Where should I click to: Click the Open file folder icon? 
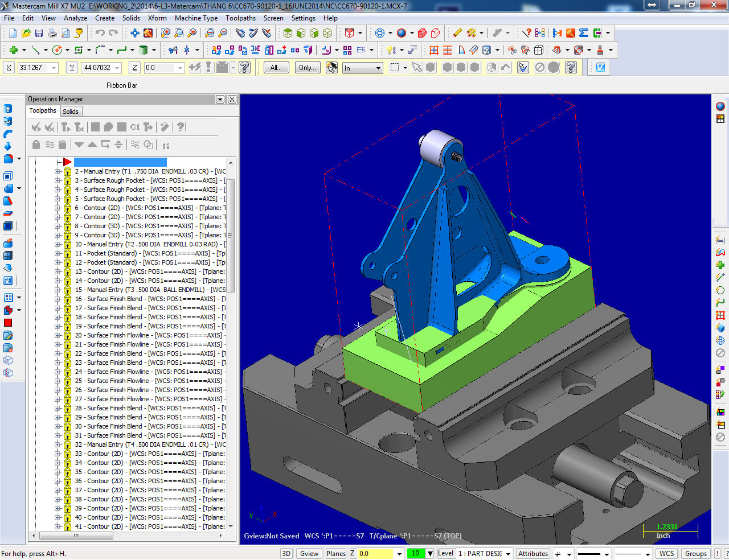[26, 33]
